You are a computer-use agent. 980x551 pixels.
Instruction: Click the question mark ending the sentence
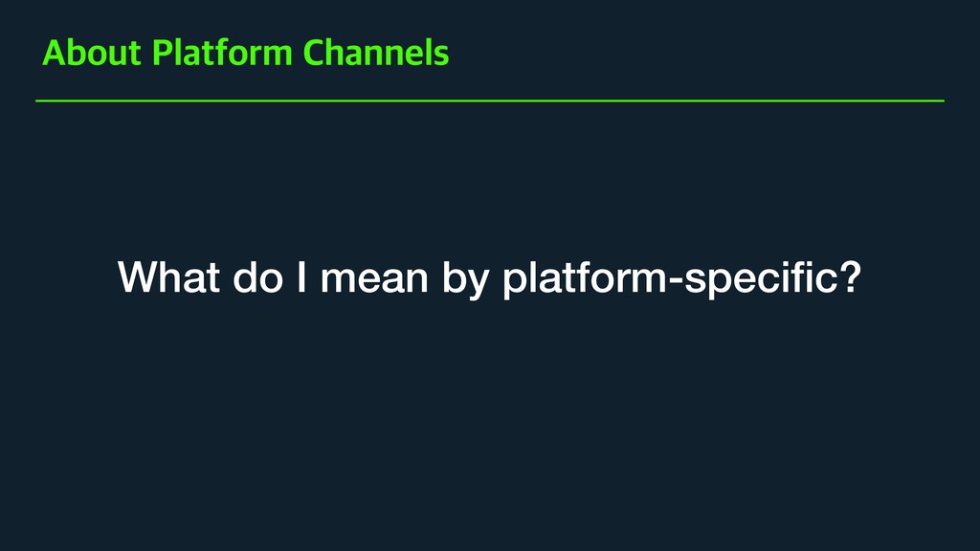(851, 276)
